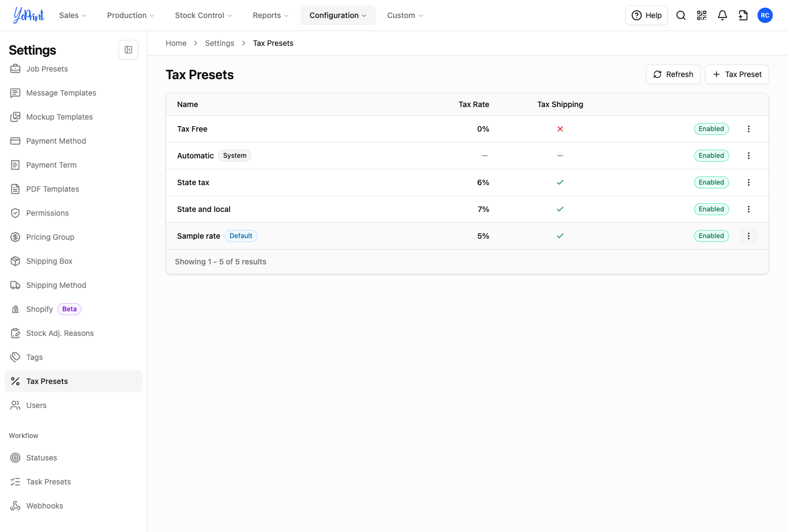
Task: Click 'Showing 1 - 5 of 5 results'
Action: coord(221,262)
